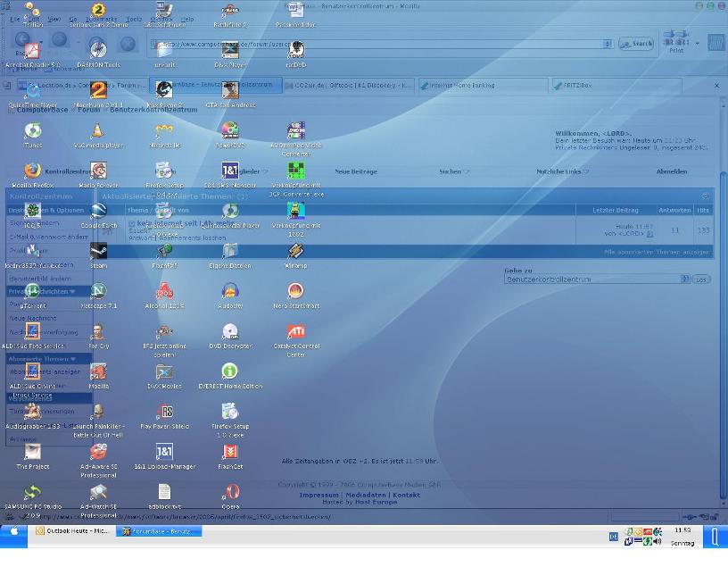Open the Help menu in Mozilla
This screenshot has width=728, height=567.
coord(187,19)
